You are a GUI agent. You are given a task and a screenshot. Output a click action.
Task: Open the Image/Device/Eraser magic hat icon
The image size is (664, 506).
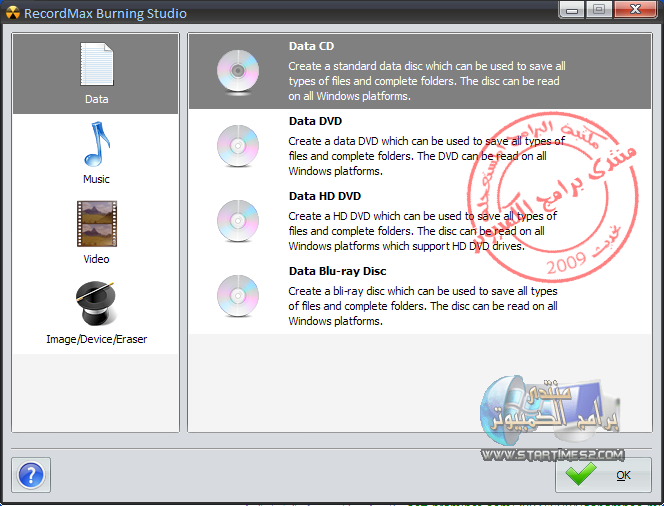click(96, 303)
